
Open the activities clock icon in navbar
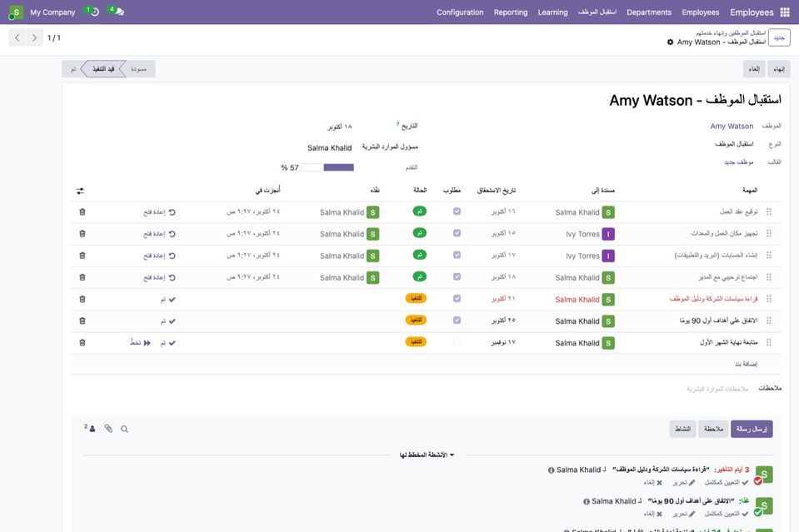tap(92, 11)
